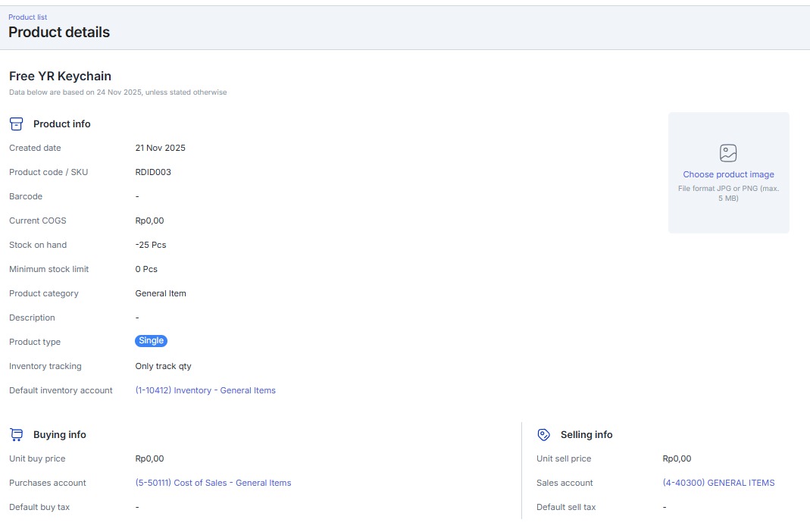
Task: Click Choose product image link
Action: click(728, 175)
